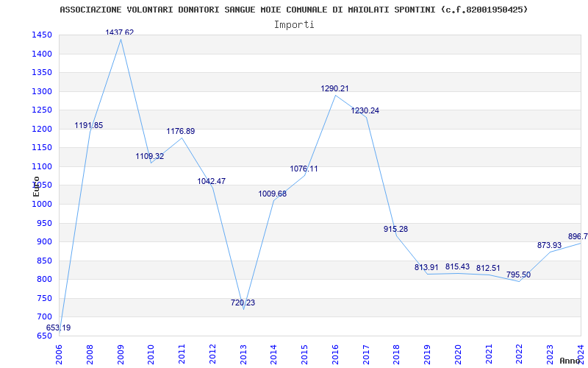The image size is (588, 368).
Task: Click the 812.51 data label
Action: tap(488, 268)
